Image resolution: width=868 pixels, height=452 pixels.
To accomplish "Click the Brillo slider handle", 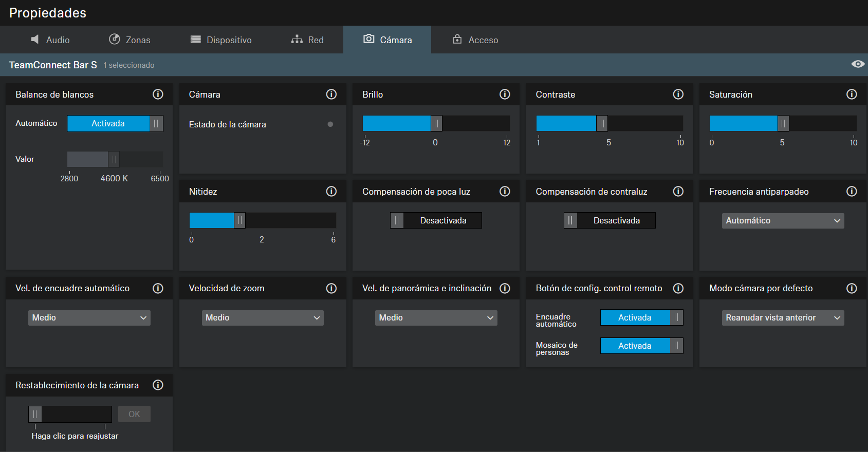I will [436, 124].
